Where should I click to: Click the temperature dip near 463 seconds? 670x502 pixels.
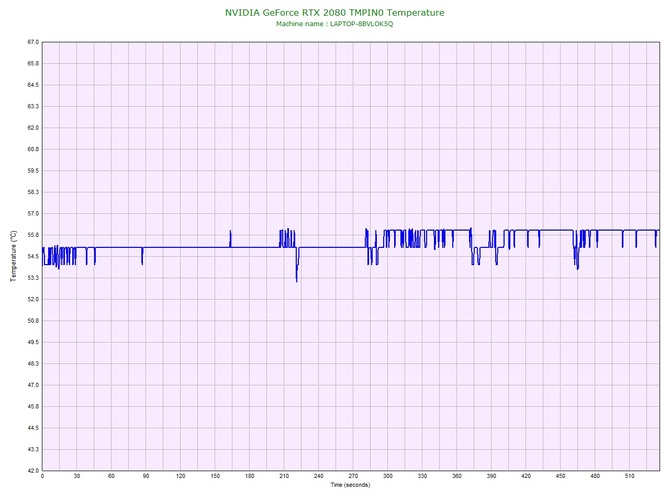pyautogui.click(x=576, y=267)
